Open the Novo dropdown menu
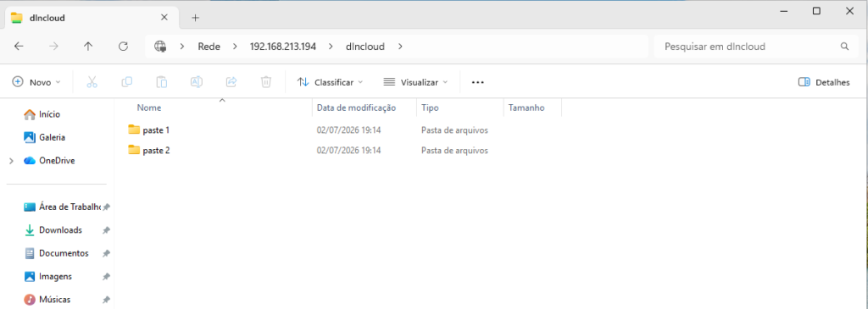The image size is (868, 309). (x=36, y=82)
